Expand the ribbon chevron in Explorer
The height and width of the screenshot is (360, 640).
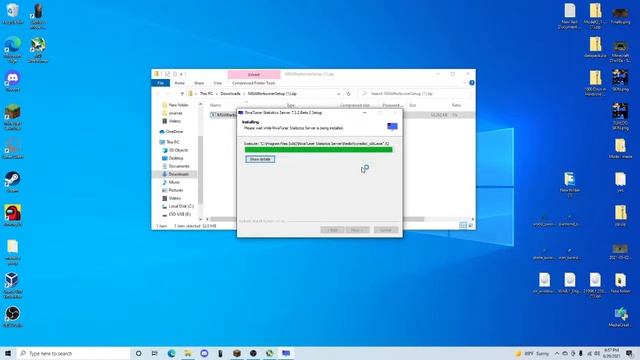tap(464, 83)
